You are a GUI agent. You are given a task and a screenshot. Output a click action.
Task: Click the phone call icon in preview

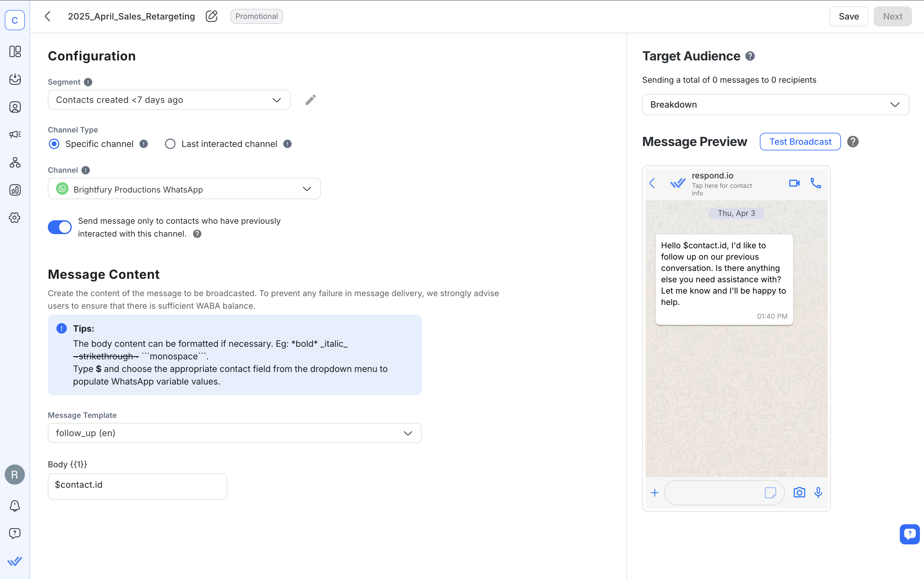pyautogui.click(x=816, y=183)
